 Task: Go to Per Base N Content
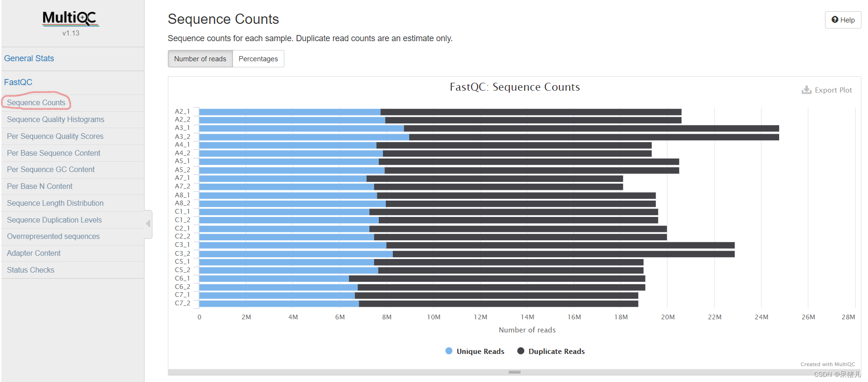pyautogui.click(x=40, y=186)
